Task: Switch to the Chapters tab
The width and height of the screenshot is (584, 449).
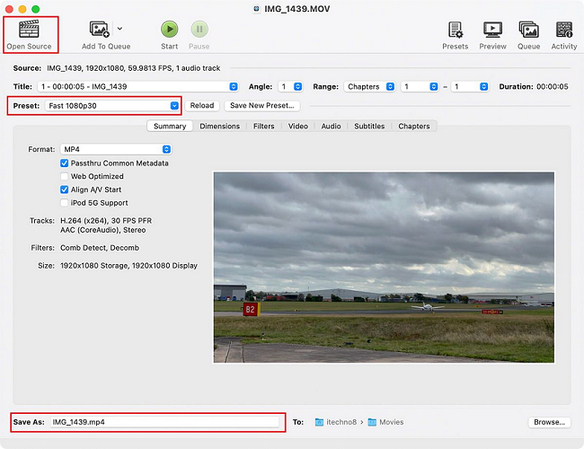Action: [414, 126]
